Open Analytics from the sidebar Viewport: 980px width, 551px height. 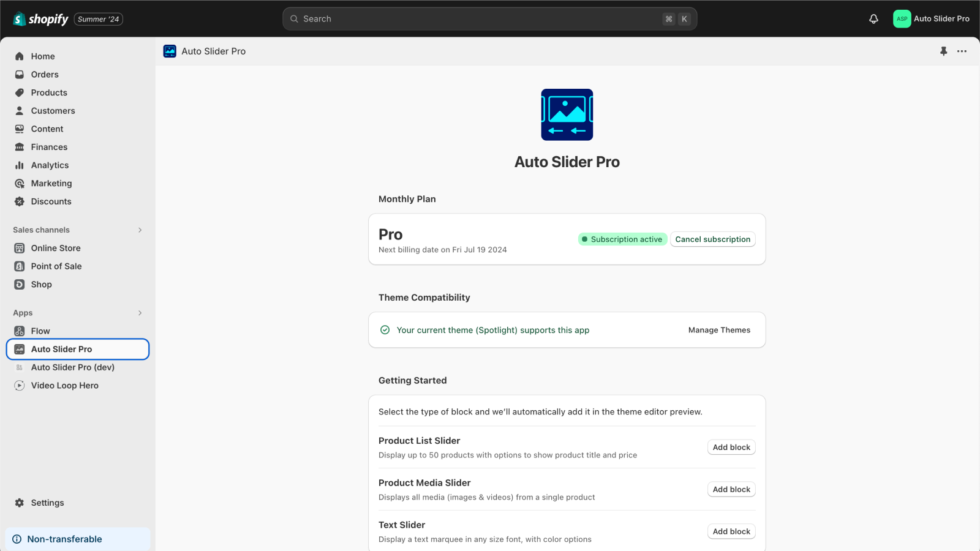(x=50, y=165)
